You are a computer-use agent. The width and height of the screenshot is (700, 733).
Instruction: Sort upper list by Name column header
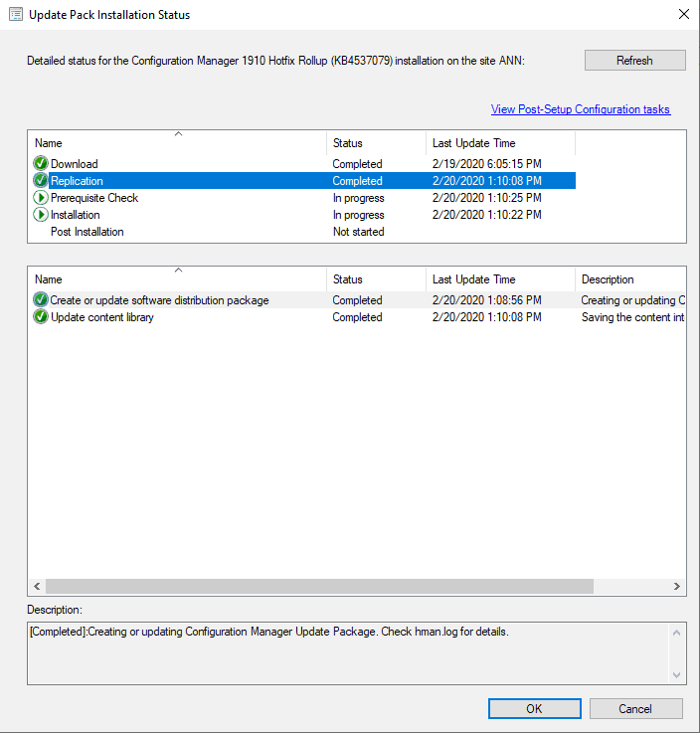pos(178,143)
